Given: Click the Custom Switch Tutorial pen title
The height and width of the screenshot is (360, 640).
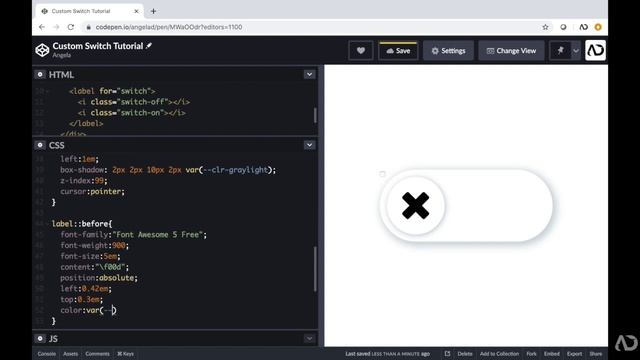Looking at the screenshot, I should click(98, 46).
